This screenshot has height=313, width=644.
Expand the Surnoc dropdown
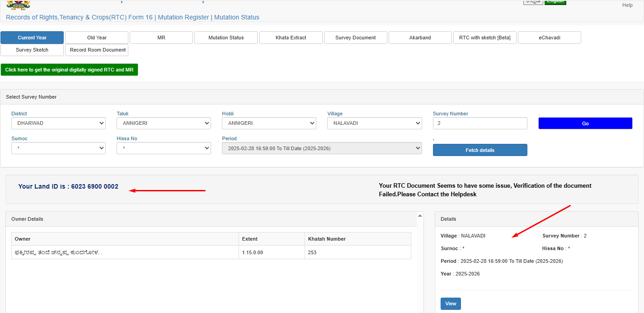click(58, 148)
